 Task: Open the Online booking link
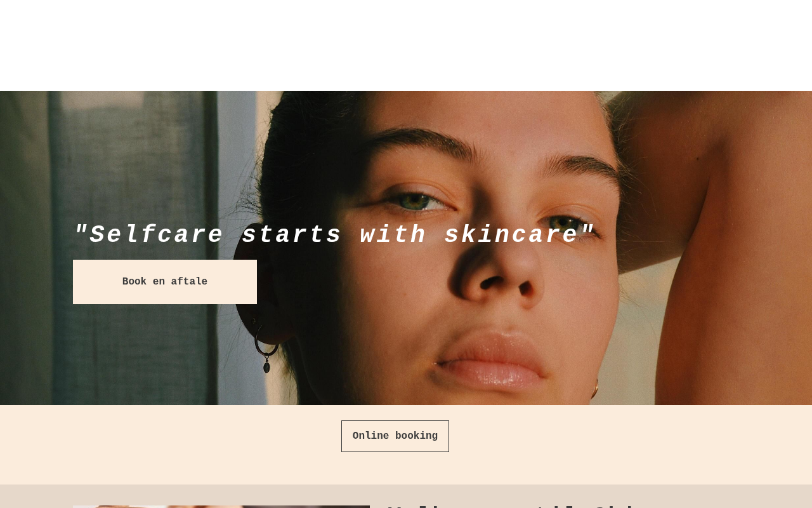tap(395, 436)
